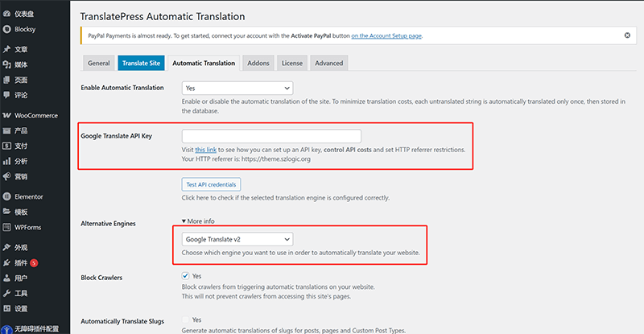Click the 'Block Crawlers' label text

(101, 278)
